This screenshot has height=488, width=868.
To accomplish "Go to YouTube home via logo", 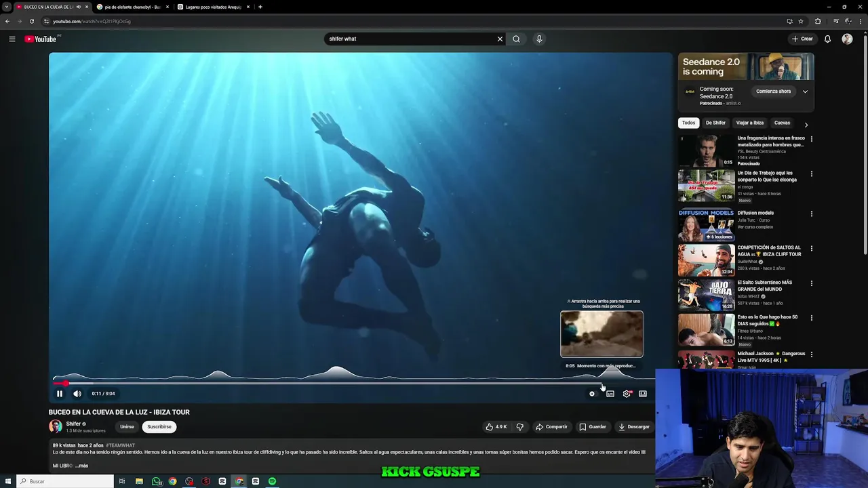I will click(41, 39).
